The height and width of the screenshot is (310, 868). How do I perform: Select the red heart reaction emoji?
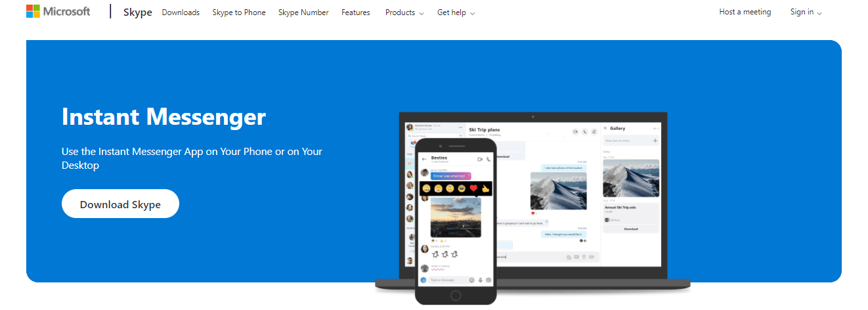click(473, 188)
